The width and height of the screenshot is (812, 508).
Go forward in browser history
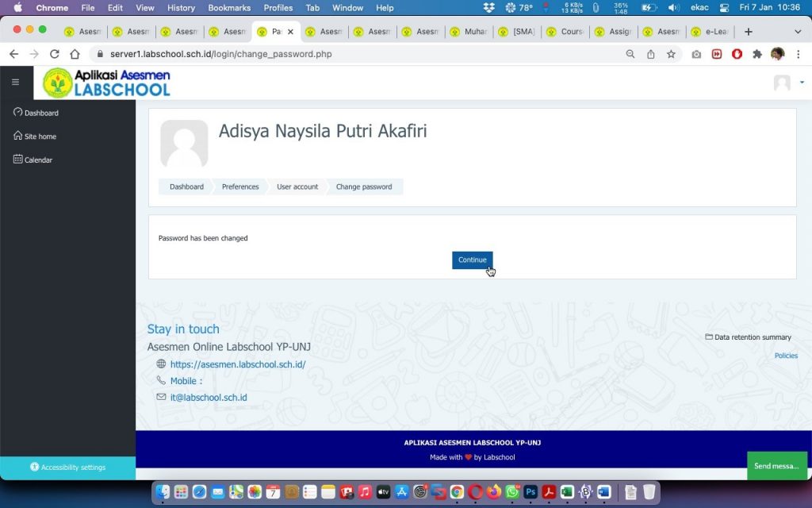[34, 54]
